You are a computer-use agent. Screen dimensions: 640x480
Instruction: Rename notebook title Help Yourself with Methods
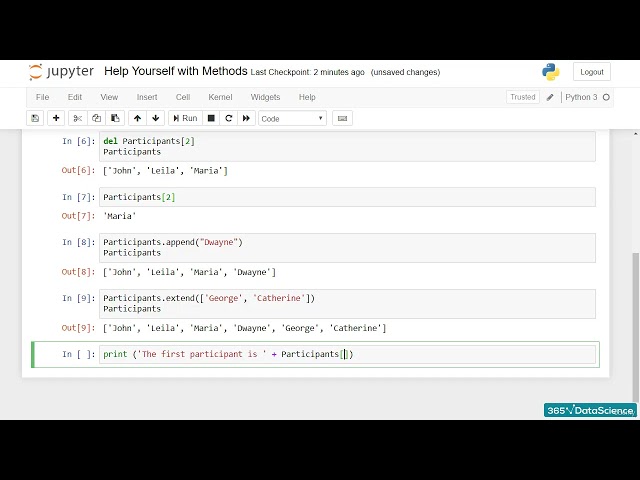176,71
